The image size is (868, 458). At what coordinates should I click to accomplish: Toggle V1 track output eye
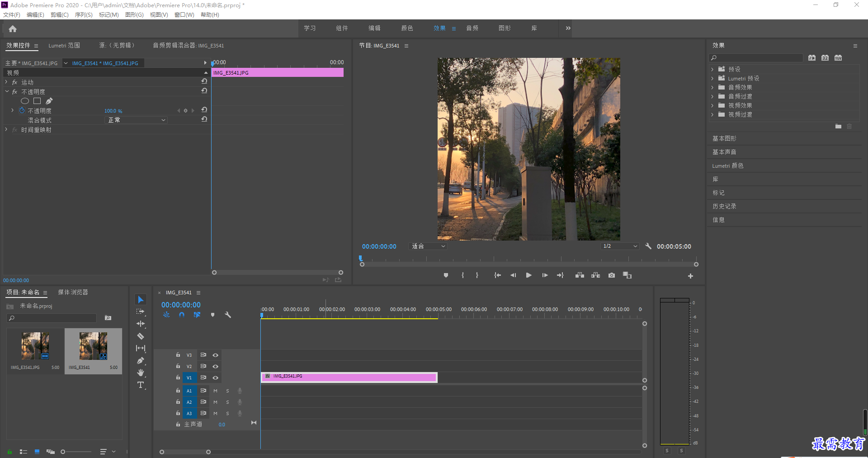pos(216,378)
